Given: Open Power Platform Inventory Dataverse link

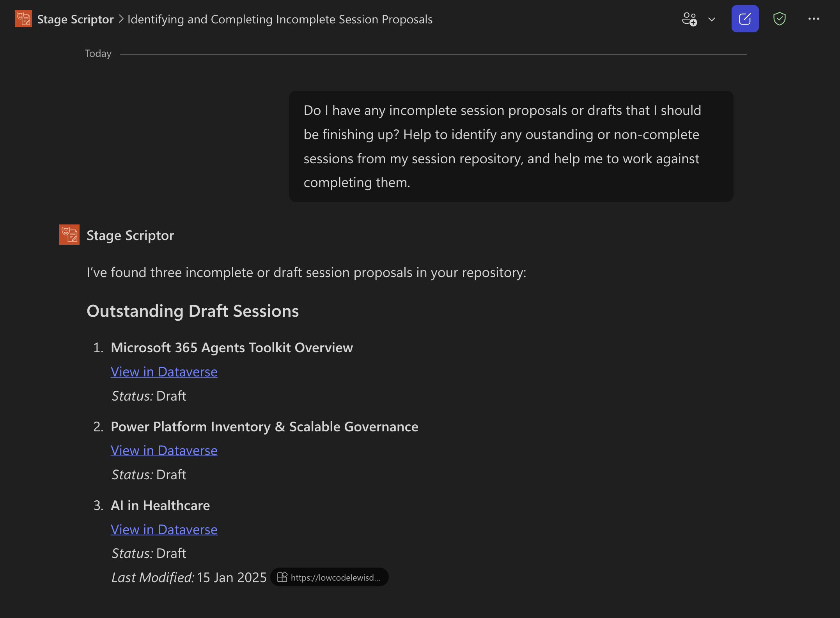Looking at the screenshot, I should [x=164, y=450].
